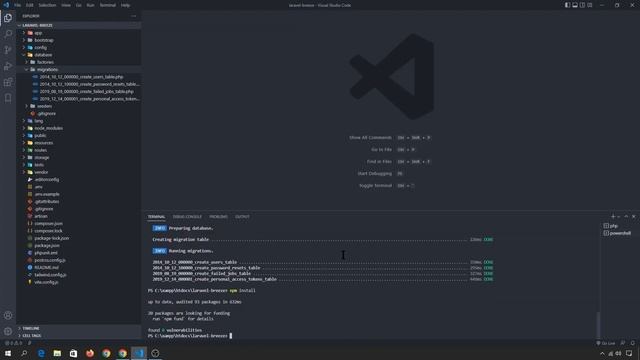Open the Terminal menu
Image resolution: width=640 pixels, height=360 pixels.
108,5
